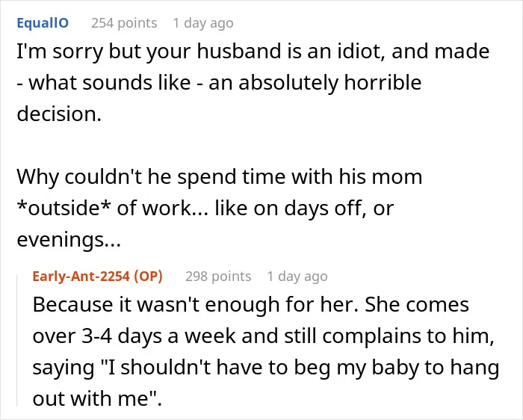The width and height of the screenshot is (523, 420).
Task: Click the paragraph "Why couldn't he spend time"
Action: [x=220, y=208]
